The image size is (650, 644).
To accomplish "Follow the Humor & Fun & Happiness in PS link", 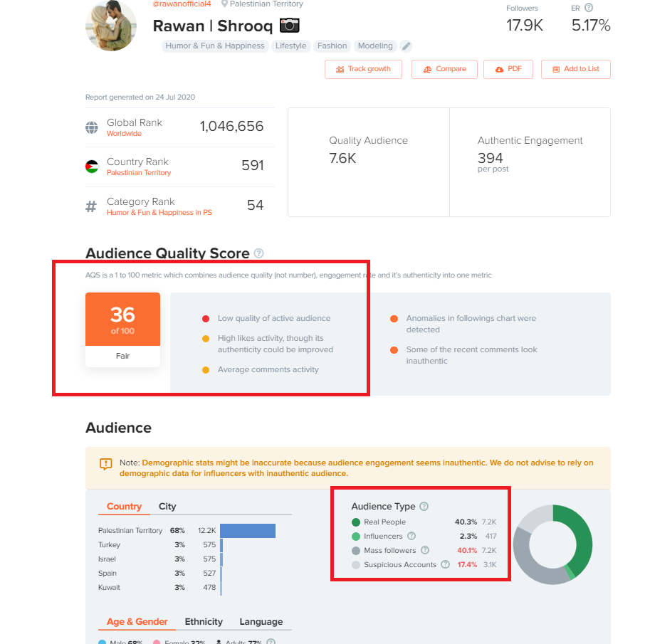I will (x=159, y=213).
